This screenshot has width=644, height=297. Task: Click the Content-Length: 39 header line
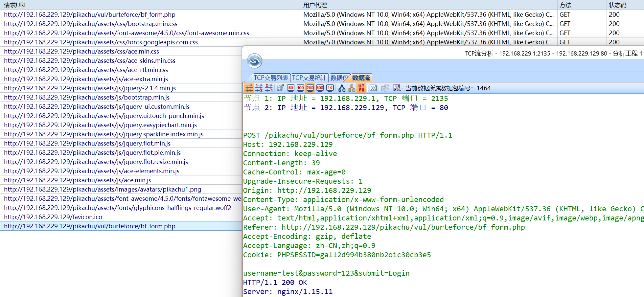(282, 163)
